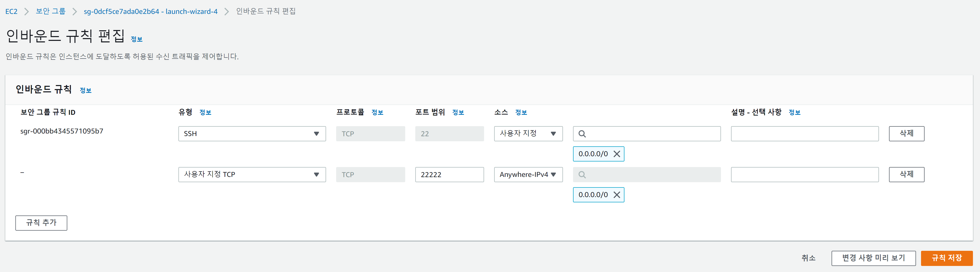Viewport: 980px width, 272px height.
Task: Click source search field in SSH row
Action: click(x=647, y=134)
